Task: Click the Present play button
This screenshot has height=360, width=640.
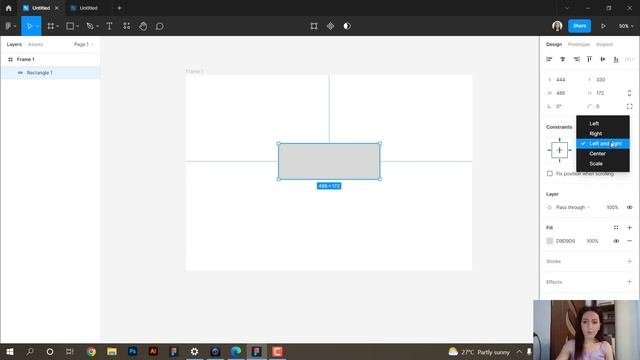Action: click(603, 26)
